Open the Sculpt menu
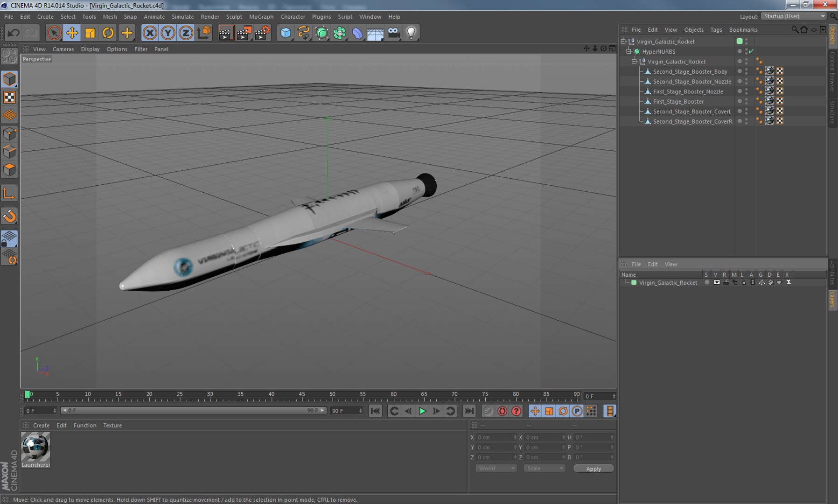This screenshot has width=838, height=504. 234,16
